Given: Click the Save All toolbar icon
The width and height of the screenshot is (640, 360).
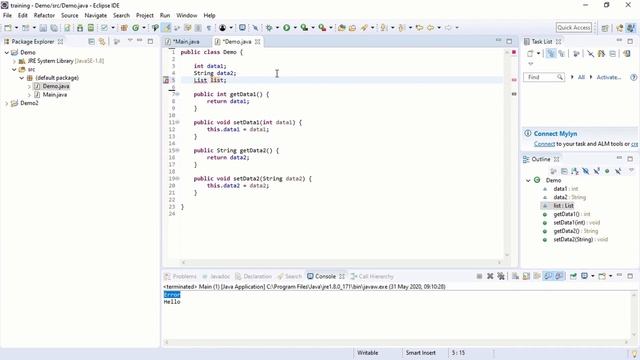Looking at the screenshot, I should pyautogui.click(x=53, y=28).
